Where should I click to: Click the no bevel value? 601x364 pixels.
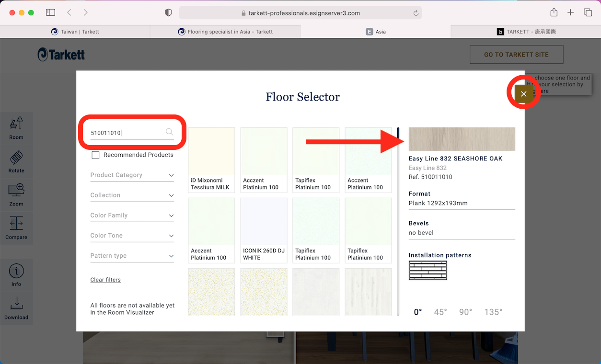[421, 233]
